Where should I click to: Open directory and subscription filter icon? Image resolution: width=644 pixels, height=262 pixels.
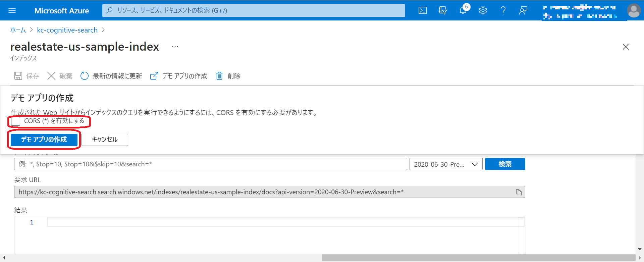click(x=443, y=10)
